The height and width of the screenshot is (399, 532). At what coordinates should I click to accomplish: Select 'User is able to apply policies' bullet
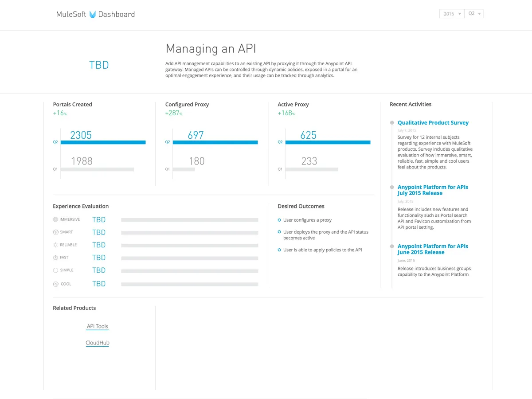[x=279, y=250]
